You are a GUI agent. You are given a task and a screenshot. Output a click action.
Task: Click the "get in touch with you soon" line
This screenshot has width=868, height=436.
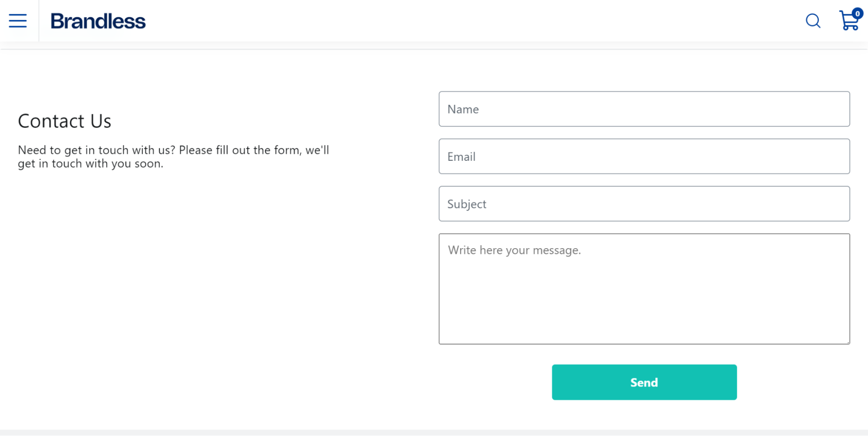click(x=90, y=163)
